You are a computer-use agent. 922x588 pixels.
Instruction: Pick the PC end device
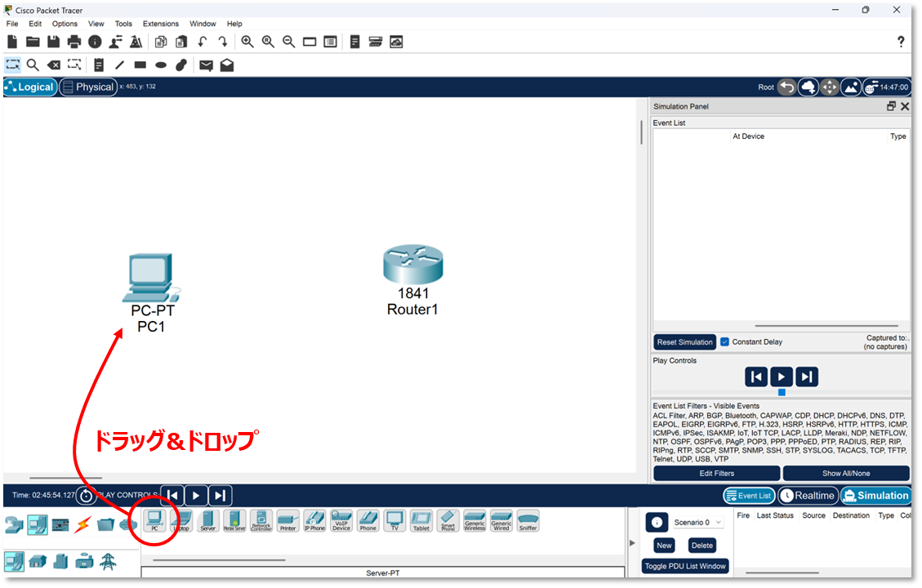tap(154, 521)
